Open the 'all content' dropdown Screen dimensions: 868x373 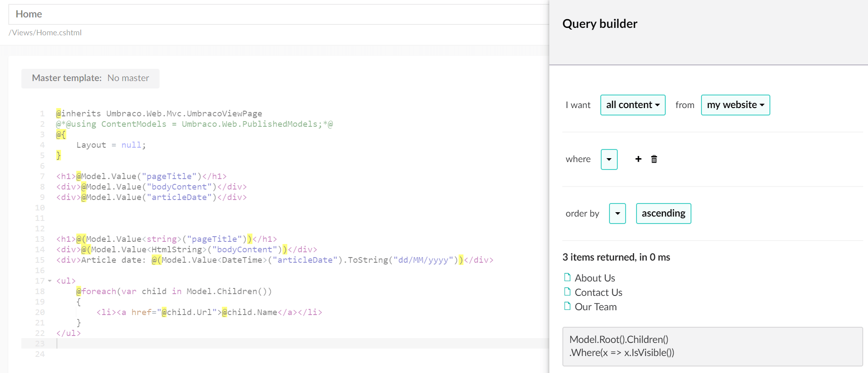pyautogui.click(x=633, y=105)
